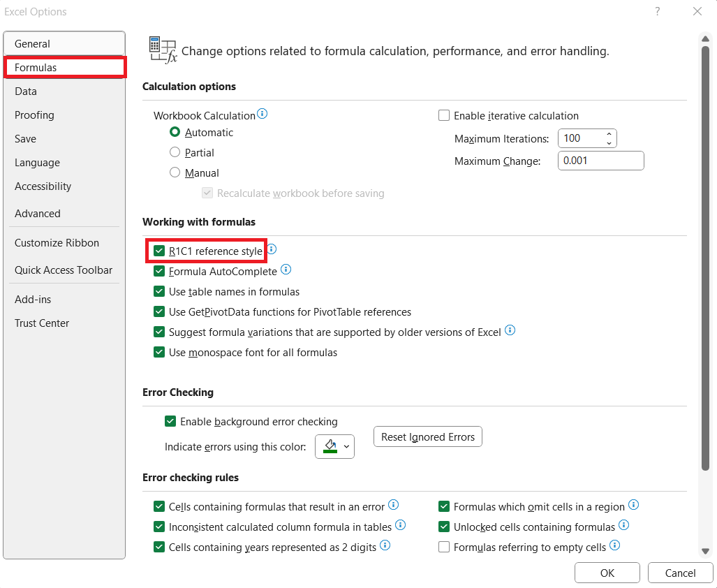Click the vertical scrollbar thumb
Image resolution: width=717 pixels, height=588 pixels.
(706, 258)
